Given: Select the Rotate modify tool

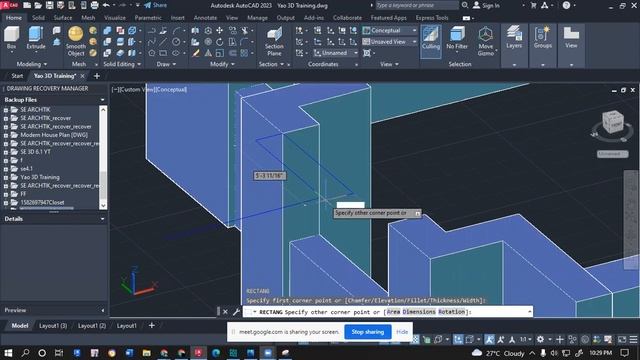Looking at the screenshot, I should coord(220,42).
